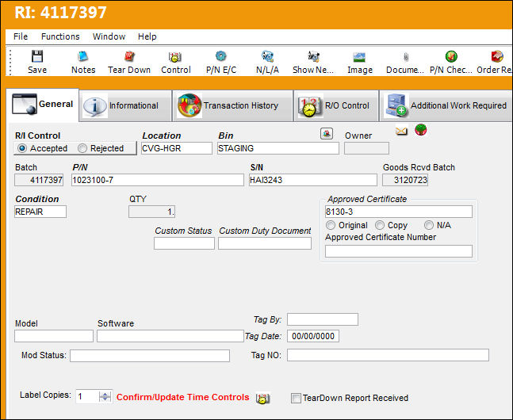This screenshot has width=513, height=420.
Task: Open the Functions menu
Action: coord(60,36)
